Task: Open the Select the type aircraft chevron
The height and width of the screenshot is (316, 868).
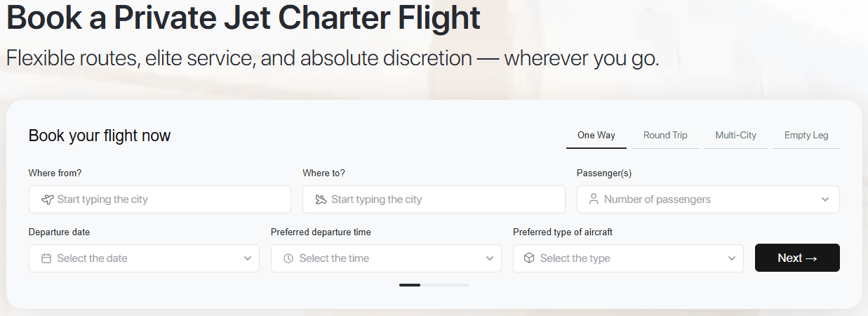Action: point(732,258)
